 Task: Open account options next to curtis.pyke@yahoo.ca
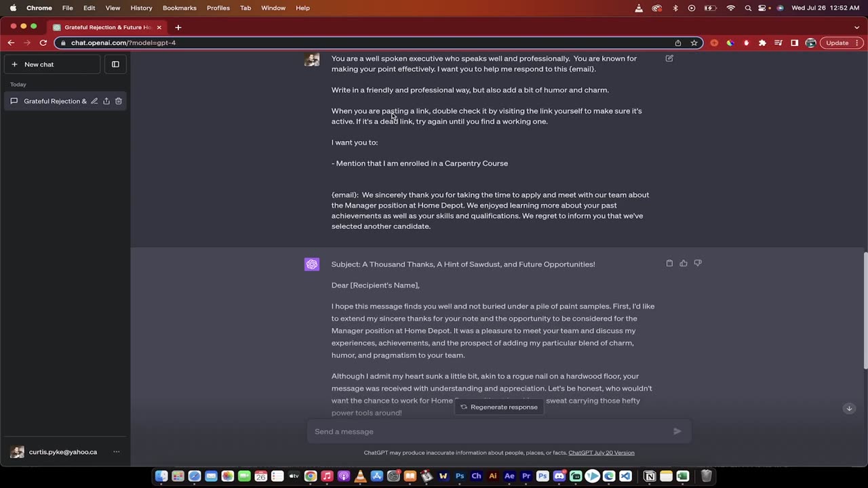click(116, 452)
